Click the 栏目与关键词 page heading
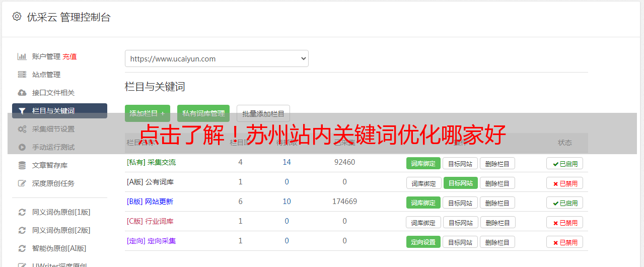 155,87
